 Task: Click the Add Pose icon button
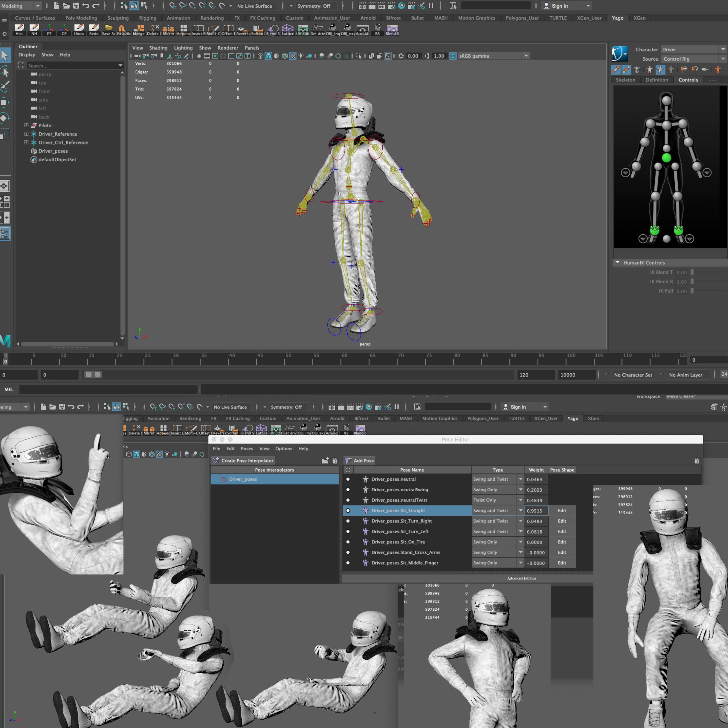[348, 460]
